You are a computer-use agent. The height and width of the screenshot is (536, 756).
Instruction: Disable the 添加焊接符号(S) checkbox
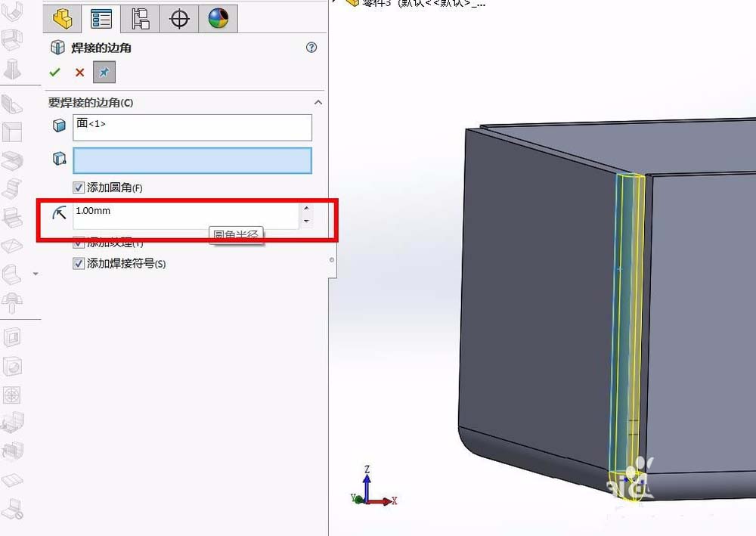point(80,263)
